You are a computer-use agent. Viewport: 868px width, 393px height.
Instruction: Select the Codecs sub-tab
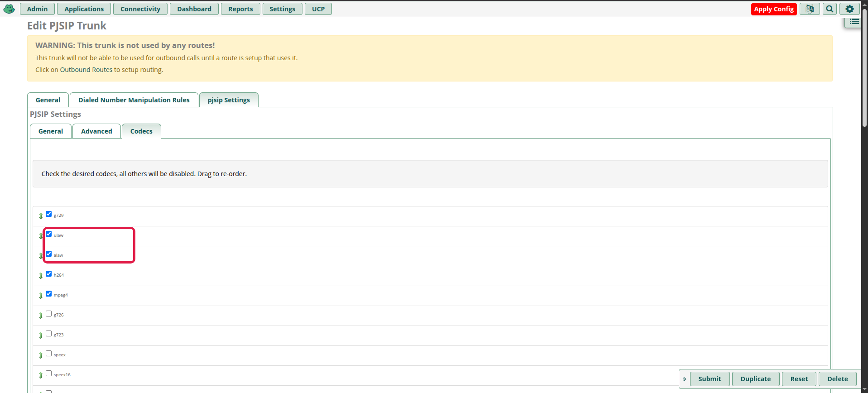pos(141,131)
